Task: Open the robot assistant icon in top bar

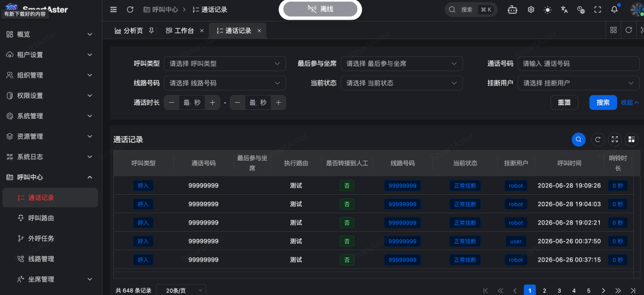Action: tap(512, 10)
